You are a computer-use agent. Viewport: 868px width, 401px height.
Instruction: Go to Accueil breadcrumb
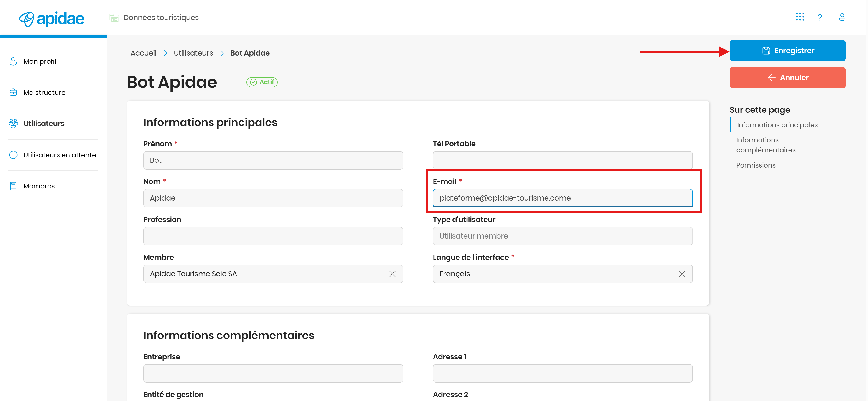(144, 53)
